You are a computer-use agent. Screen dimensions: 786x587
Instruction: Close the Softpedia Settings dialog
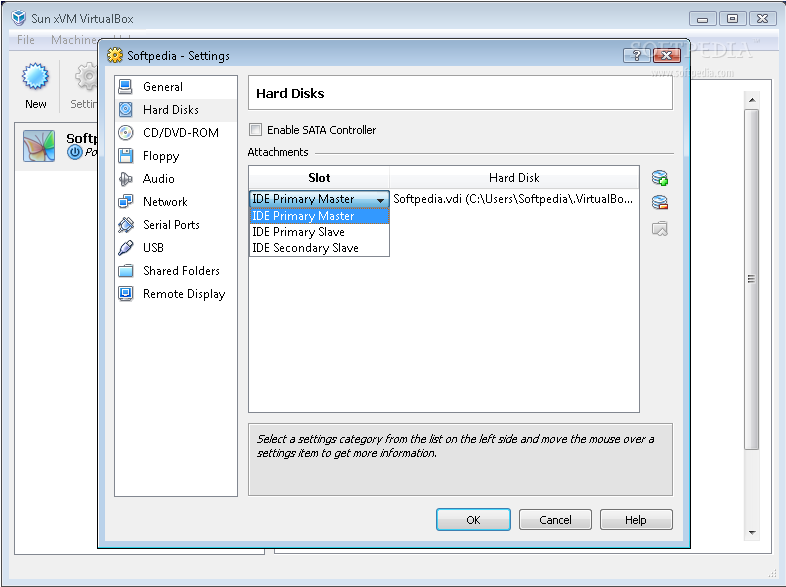coord(667,55)
